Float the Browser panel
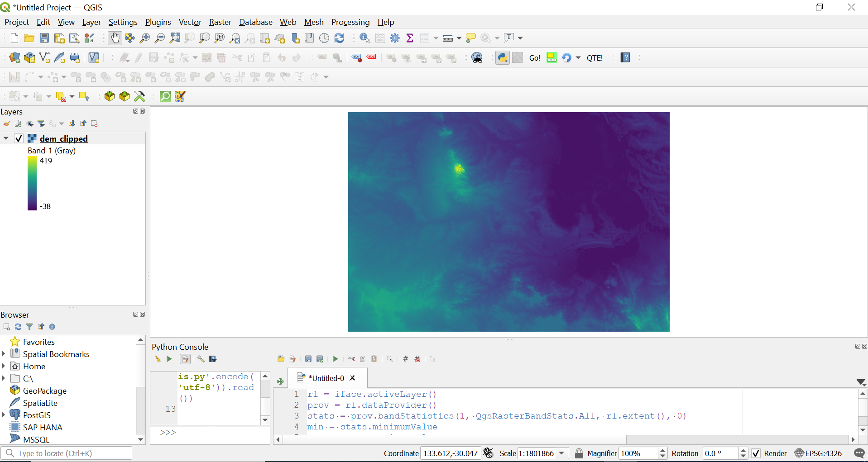Image resolution: width=868 pixels, height=462 pixels. pyautogui.click(x=135, y=314)
